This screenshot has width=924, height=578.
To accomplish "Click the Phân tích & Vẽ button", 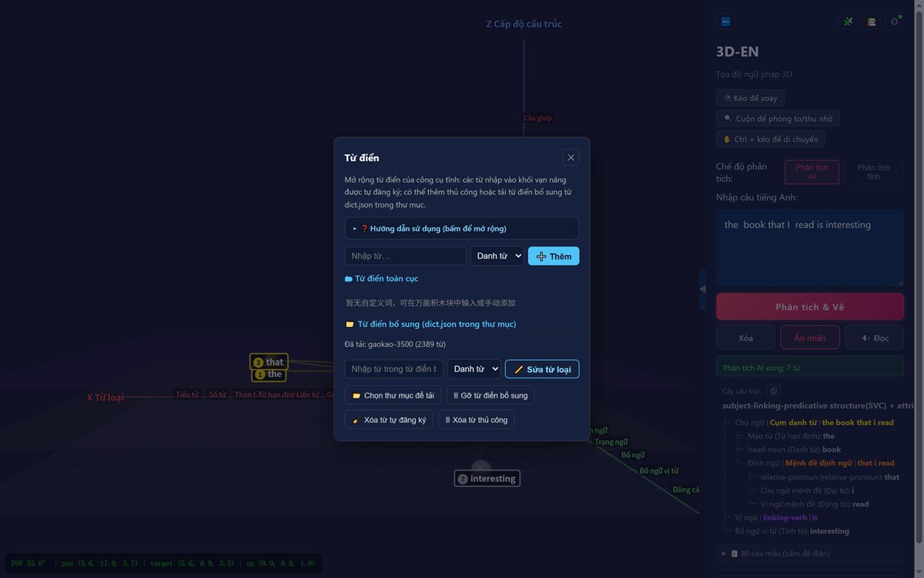I will tap(810, 307).
